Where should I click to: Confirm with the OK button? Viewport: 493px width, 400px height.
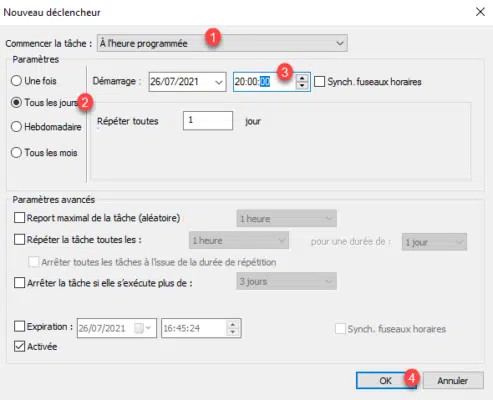(386, 380)
